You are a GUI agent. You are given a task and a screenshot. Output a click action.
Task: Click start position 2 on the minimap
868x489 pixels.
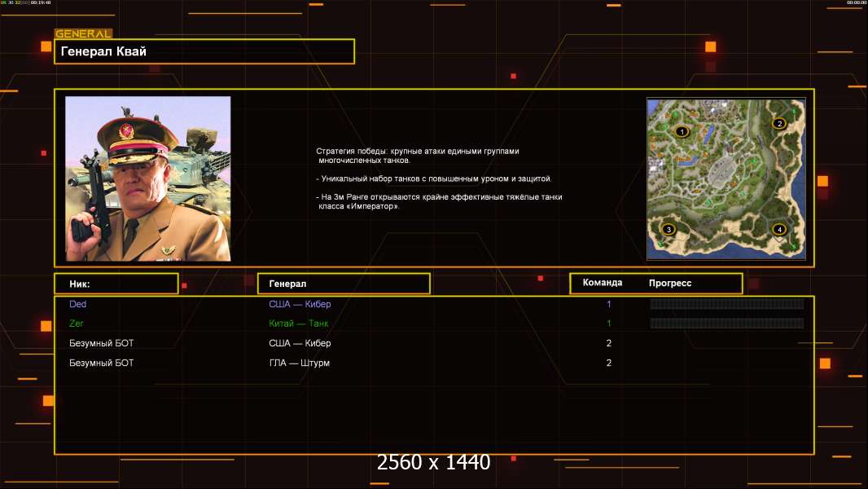(778, 124)
